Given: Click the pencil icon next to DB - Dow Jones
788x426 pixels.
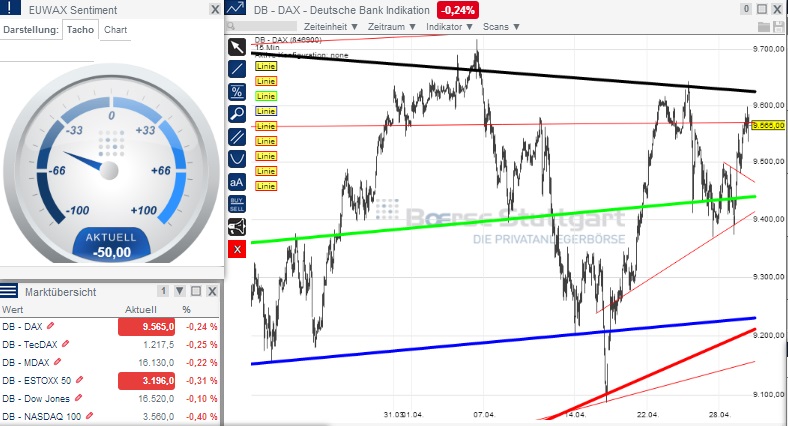Looking at the screenshot, I should (78, 398).
